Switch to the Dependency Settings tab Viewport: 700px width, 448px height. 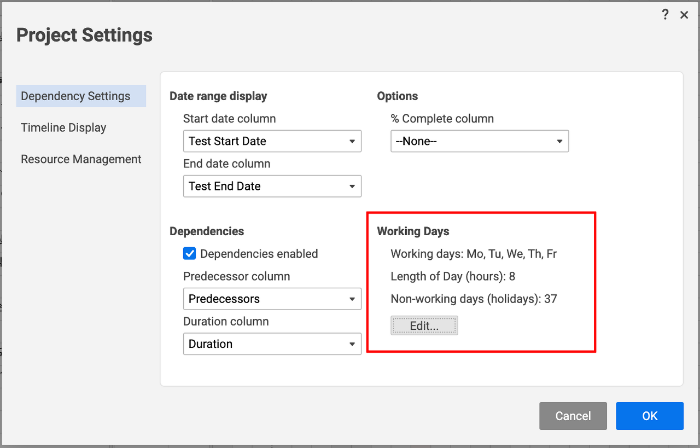click(x=76, y=96)
